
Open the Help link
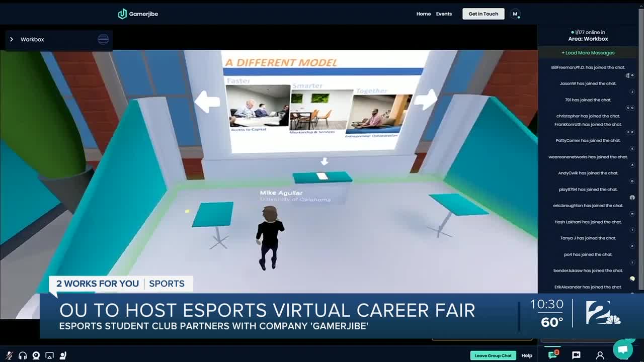(527, 355)
